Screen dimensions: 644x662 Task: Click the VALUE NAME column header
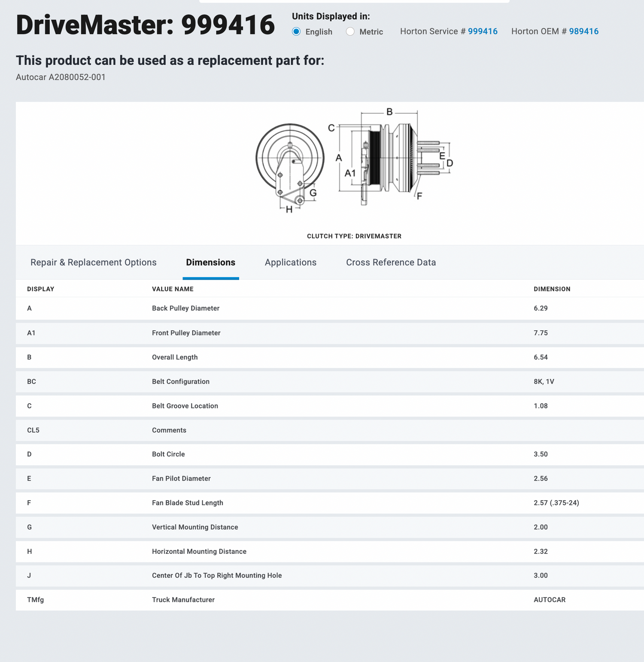pyautogui.click(x=173, y=289)
